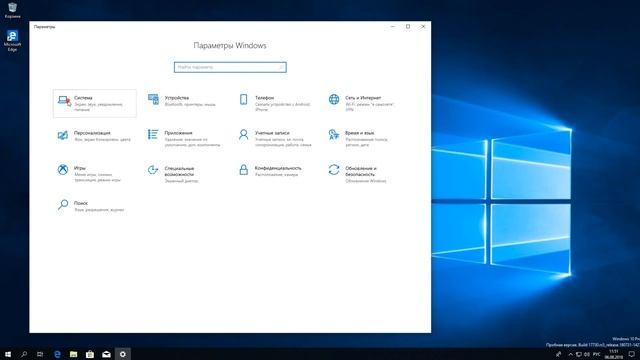Click the Найти параметр search field

coord(230,67)
